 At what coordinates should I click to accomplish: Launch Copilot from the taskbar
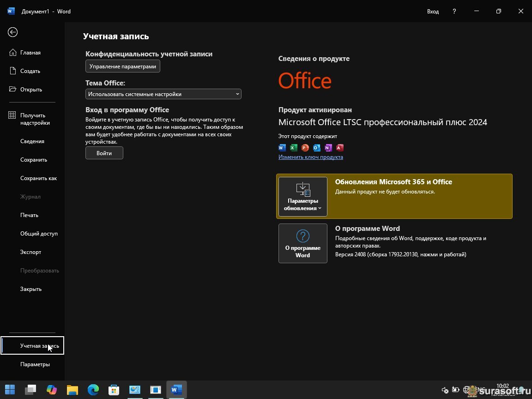click(x=52, y=389)
